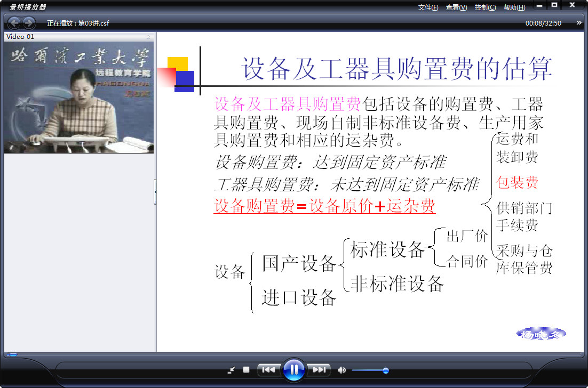Click the 出厂价 slide text

[x=467, y=236]
